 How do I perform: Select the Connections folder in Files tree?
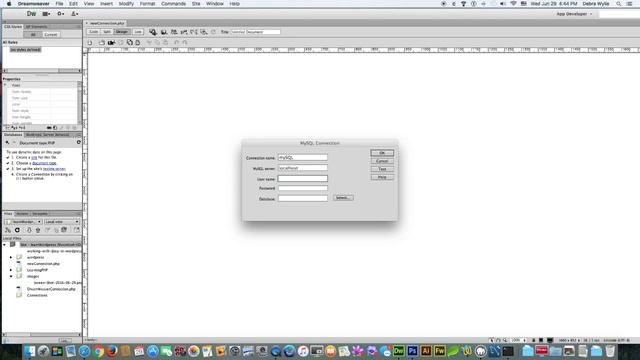tap(37, 295)
